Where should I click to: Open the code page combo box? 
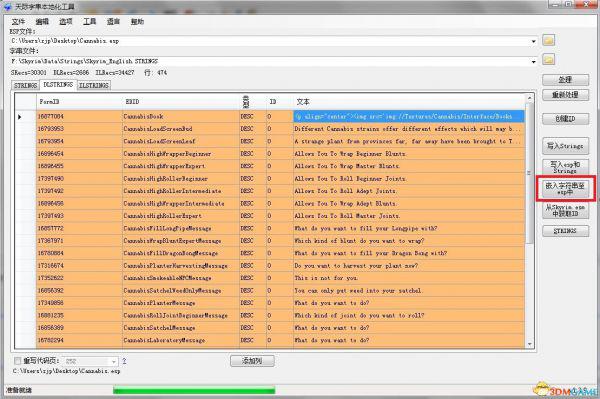click(90, 361)
